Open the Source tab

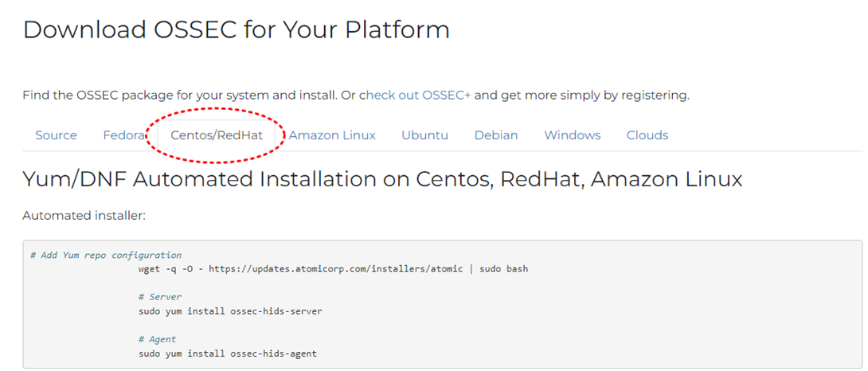point(56,135)
